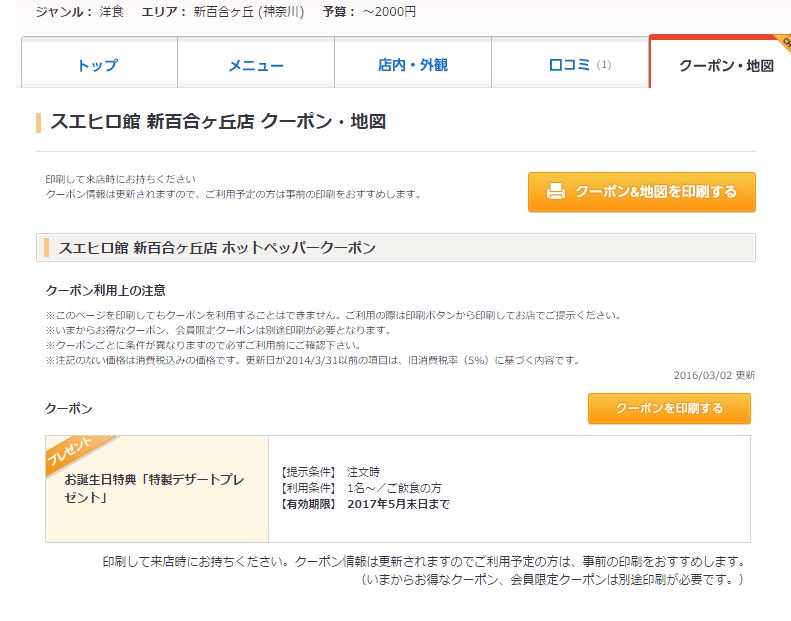This screenshot has height=621, width=791.
Task: Click the 利用条件 1名～／ご飲食の方 line
Action: [x=360, y=488]
